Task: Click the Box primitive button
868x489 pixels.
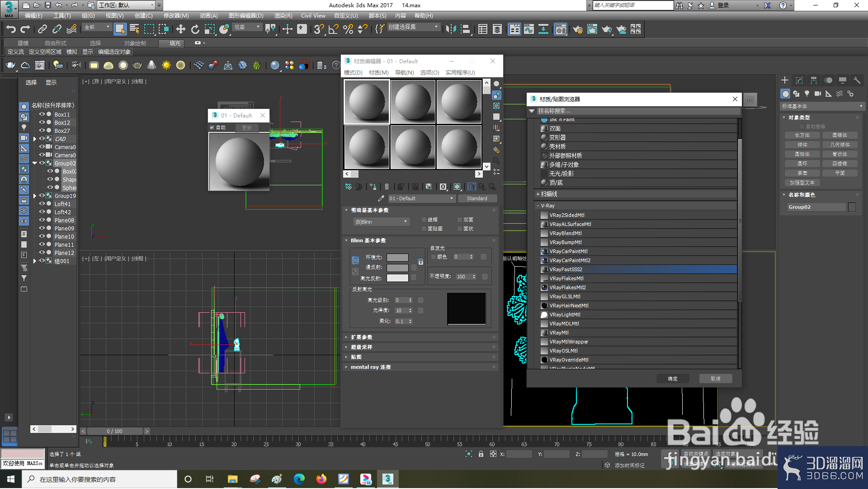Action: point(802,135)
